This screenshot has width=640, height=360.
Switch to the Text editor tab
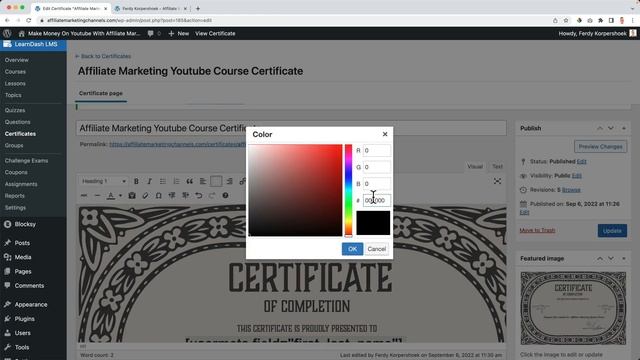point(497,167)
